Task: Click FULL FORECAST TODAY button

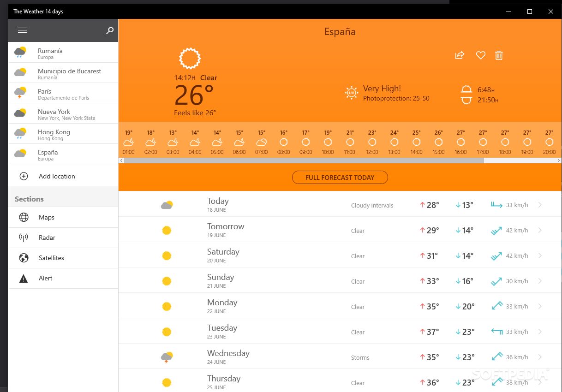Action: [x=340, y=178]
